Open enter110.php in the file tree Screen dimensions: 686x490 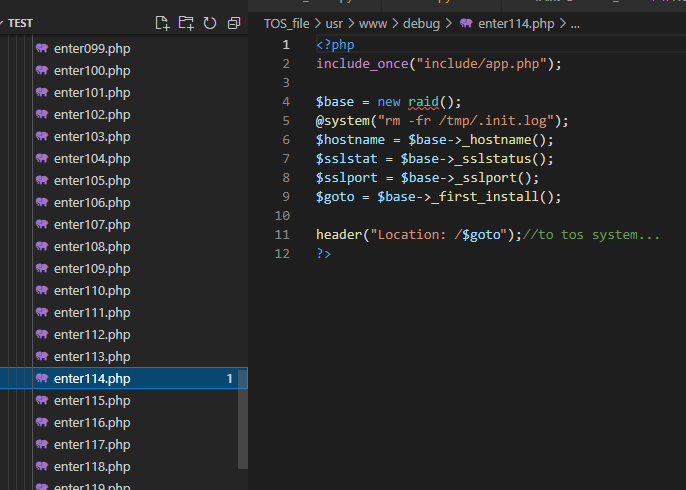pos(124,290)
